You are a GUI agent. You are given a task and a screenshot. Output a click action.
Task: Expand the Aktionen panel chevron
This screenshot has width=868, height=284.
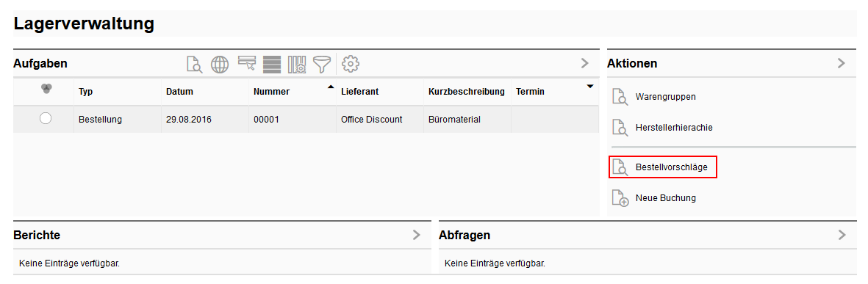pos(842,63)
